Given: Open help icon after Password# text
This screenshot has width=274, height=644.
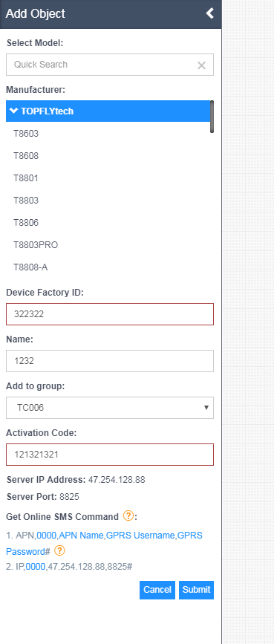Looking at the screenshot, I should 59,550.
